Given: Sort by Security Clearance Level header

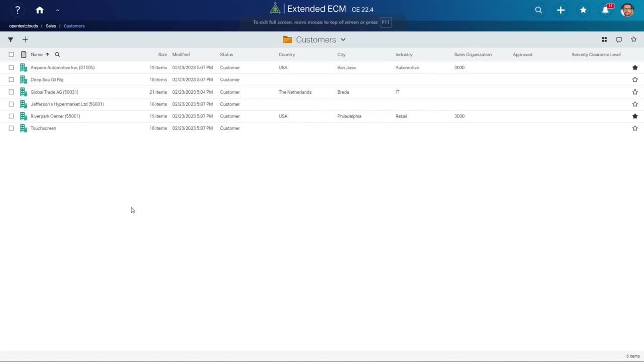Looking at the screenshot, I should 596,55.
